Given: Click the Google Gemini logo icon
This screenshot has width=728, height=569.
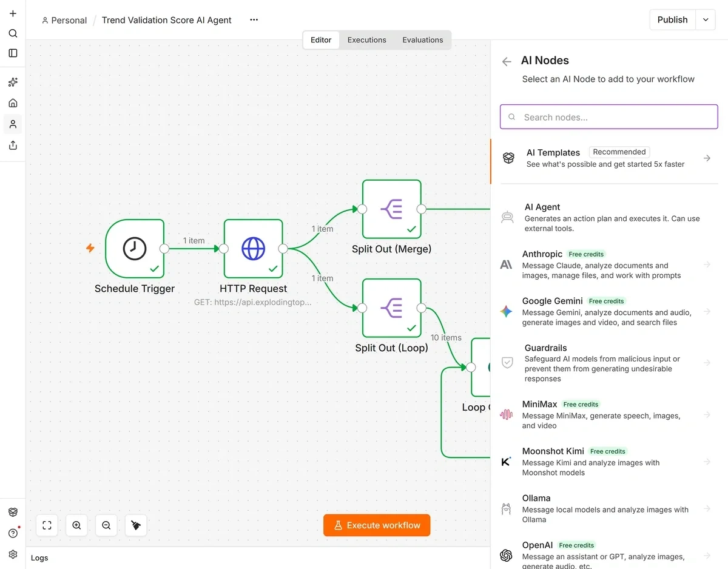Looking at the screenshot, I should (506, 312).
